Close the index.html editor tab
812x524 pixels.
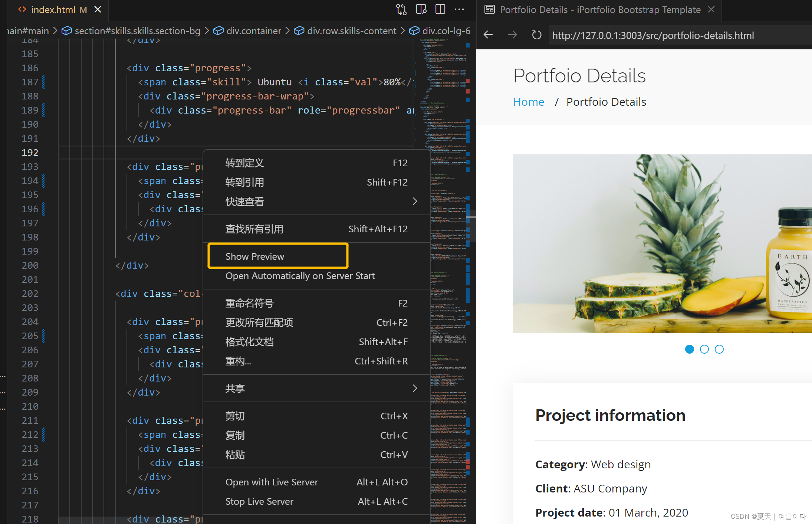tap(98, 10)
